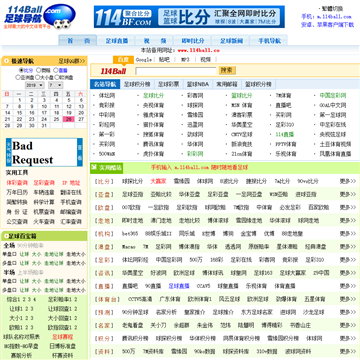Go to 首页 main navigation tab
Screen dimensions: 360x360
click(x=78, y=41)
